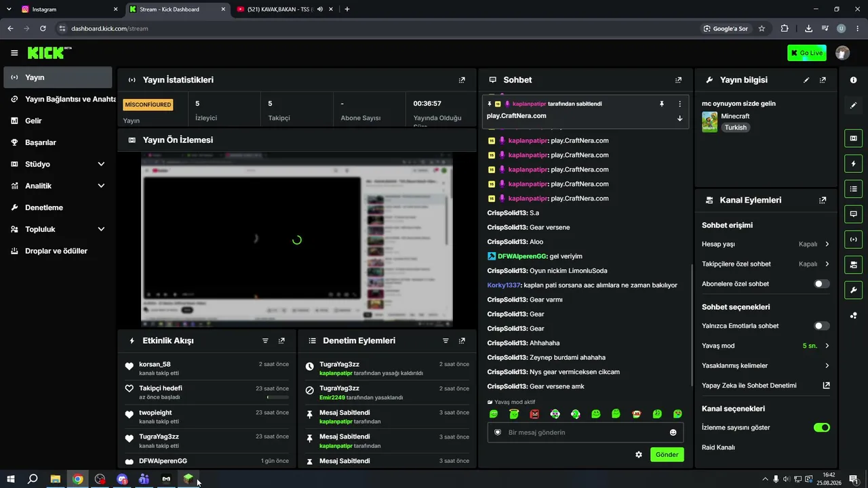
Task: Click the info icon in the right rail
Action: coord(853,80)
